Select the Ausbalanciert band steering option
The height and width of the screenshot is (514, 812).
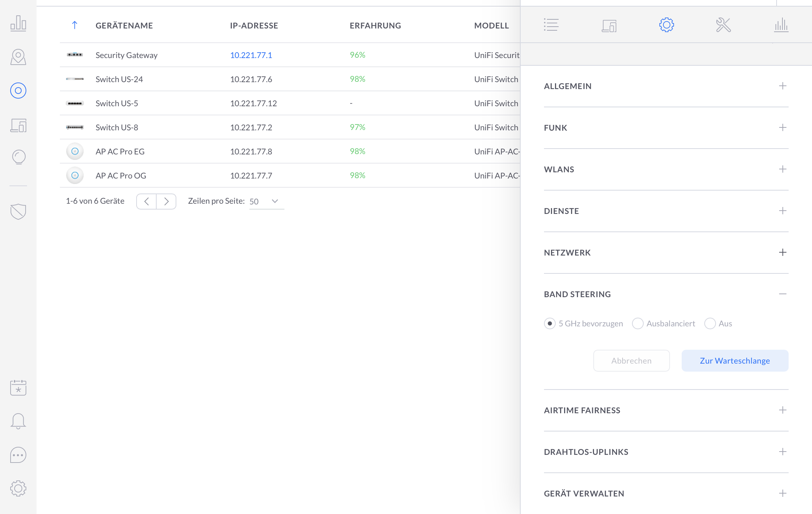tap(637, 323)
